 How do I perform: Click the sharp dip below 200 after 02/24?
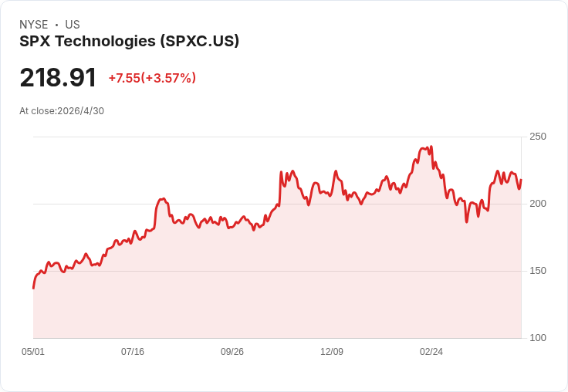(x=467, y=221)
